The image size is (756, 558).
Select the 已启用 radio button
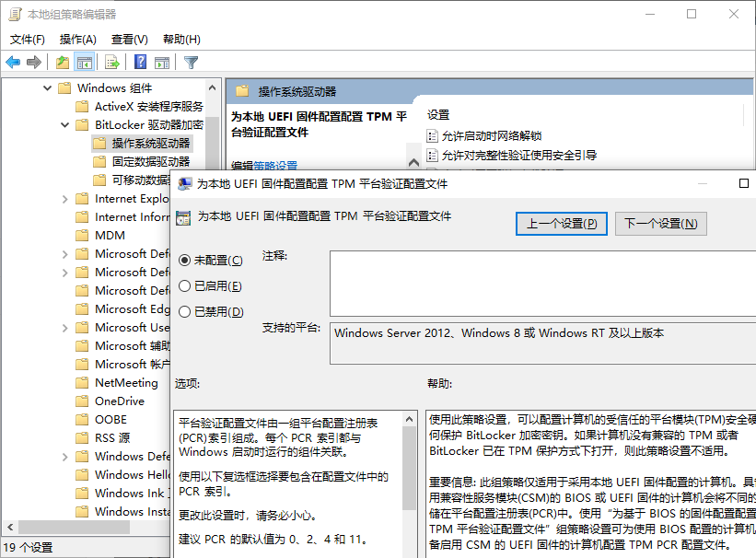[x=185, y=286]
